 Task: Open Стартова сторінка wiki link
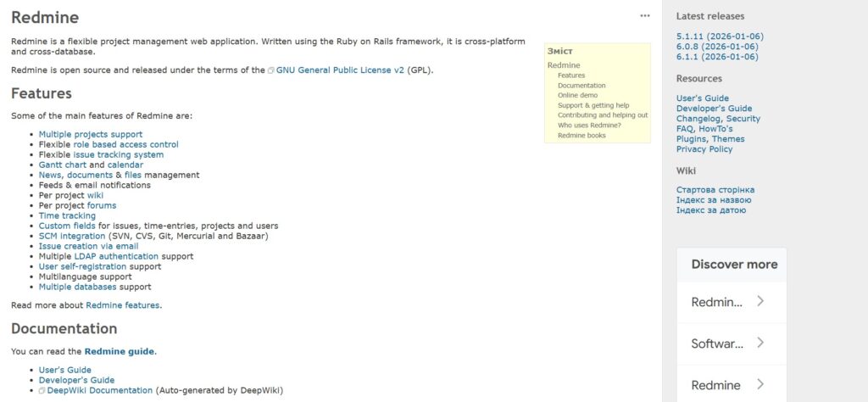coord(715,190)
